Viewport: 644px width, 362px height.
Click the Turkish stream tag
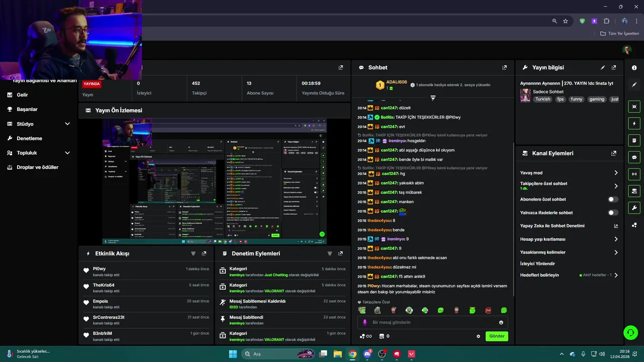pyautogui.click(x=543, y=99)
